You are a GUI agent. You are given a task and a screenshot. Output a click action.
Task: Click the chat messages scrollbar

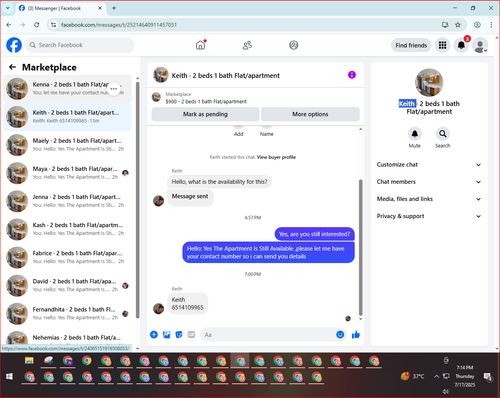click(x=361, y=247)
